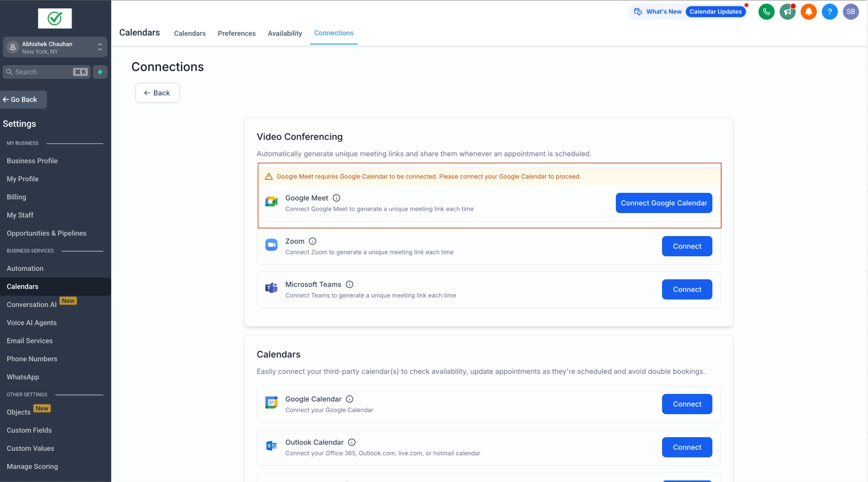The height and width of the screenshot is (482, 868).
Task: Open Conversation AI settings
Action: click(x=32, y=305)
